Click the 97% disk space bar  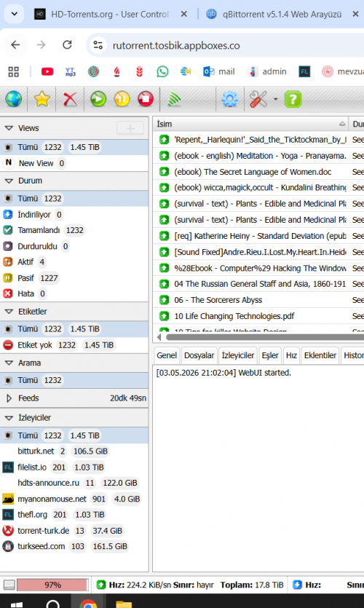tap(52, 585)
